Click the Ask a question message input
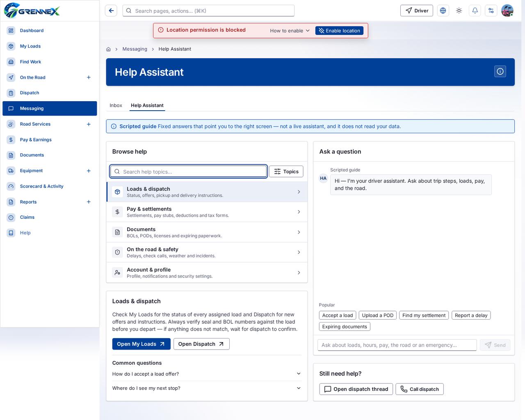525x420 pixels. [397, 345]
